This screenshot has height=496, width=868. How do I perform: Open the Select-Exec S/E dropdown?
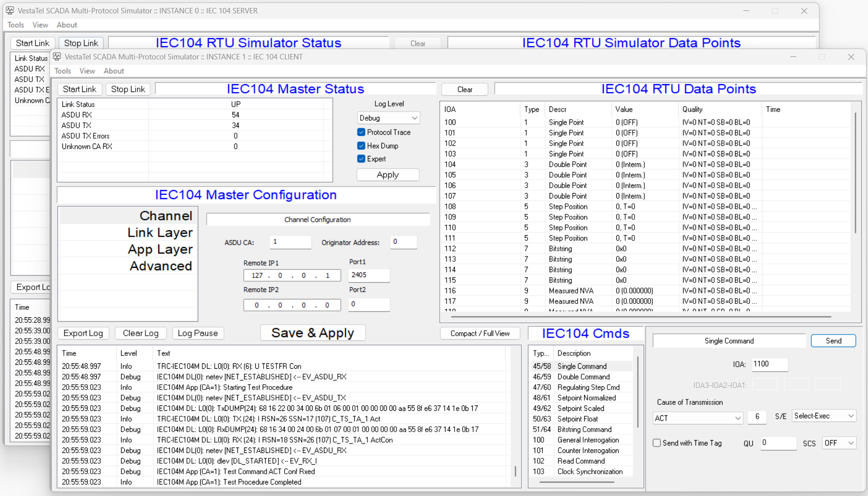[x=823, y=416]
